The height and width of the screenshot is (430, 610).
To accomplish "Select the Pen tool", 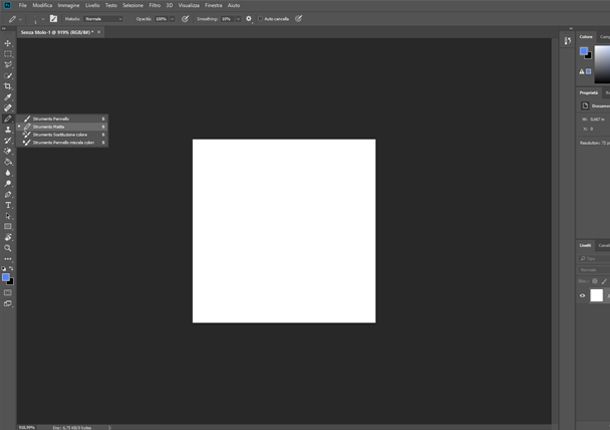I will 8,195.
